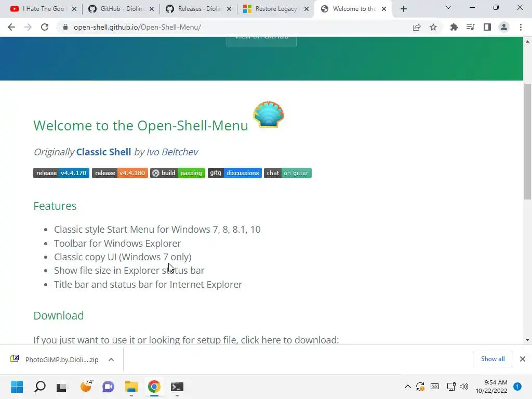Click the share page icon in address bar
Viewport: 532px width, 399px height.
coord(417,27)
